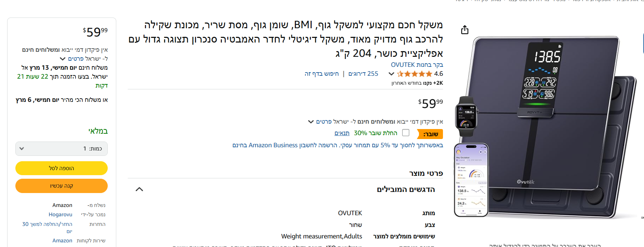
Task: Open the quantity dropdown
Action: click(x=62, y=149)
